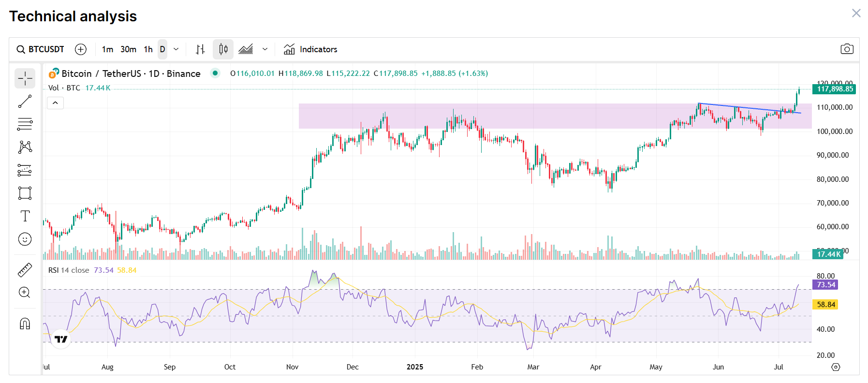The width and height of the screenshot is (868, 383).
Task: Click the TradingView logo
Action: (x=61, y=339)
